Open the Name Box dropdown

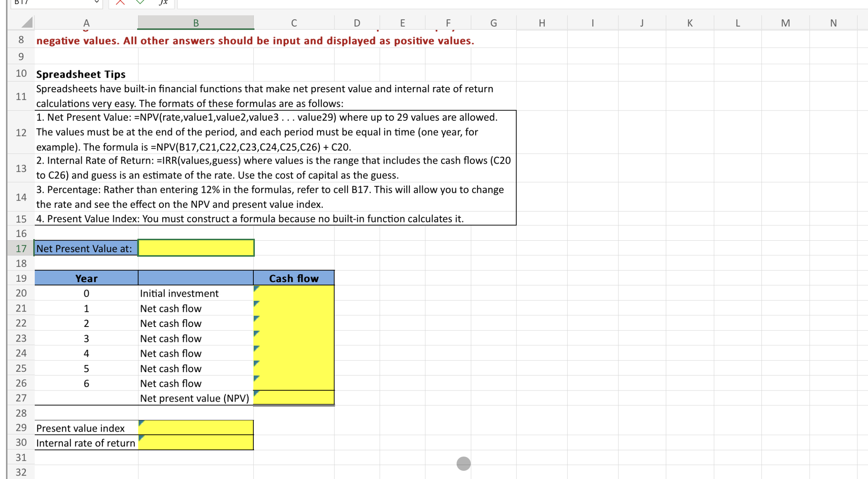pyautogui.click(x=96, y=2)
